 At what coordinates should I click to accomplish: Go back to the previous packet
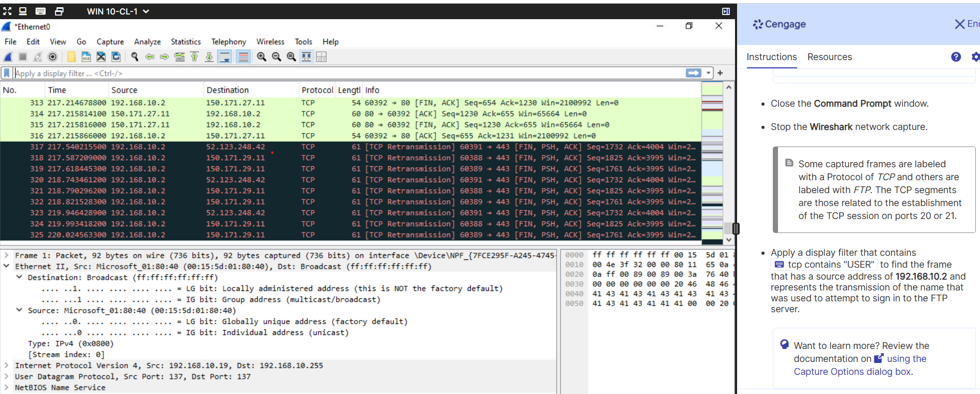click(150, 57)
